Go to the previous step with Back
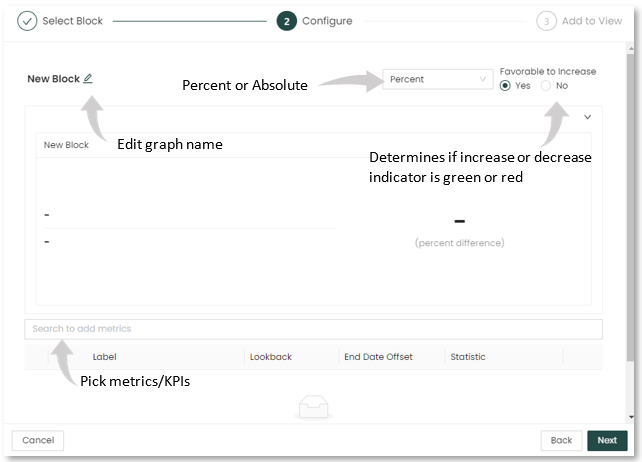 click(561, 440)
